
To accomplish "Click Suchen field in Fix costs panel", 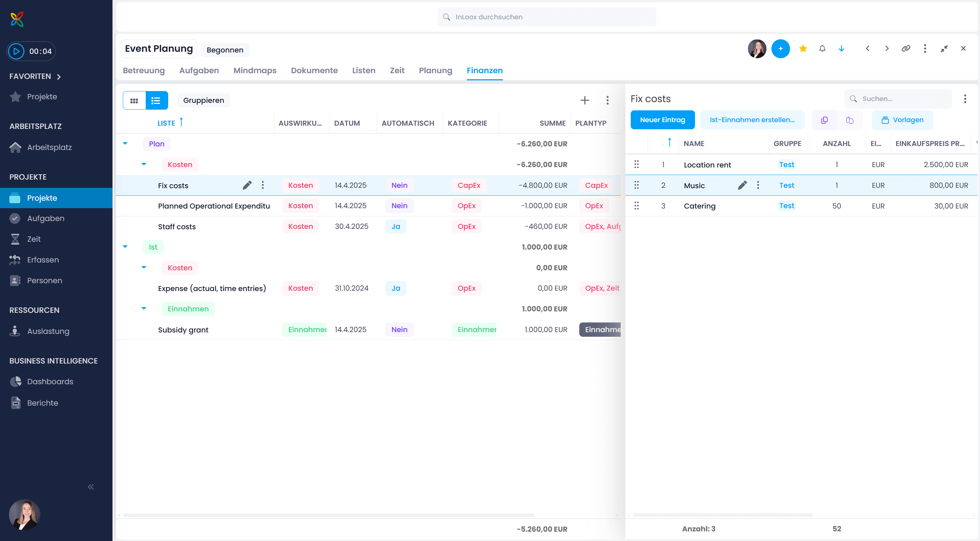I will [x=898, y=99].
